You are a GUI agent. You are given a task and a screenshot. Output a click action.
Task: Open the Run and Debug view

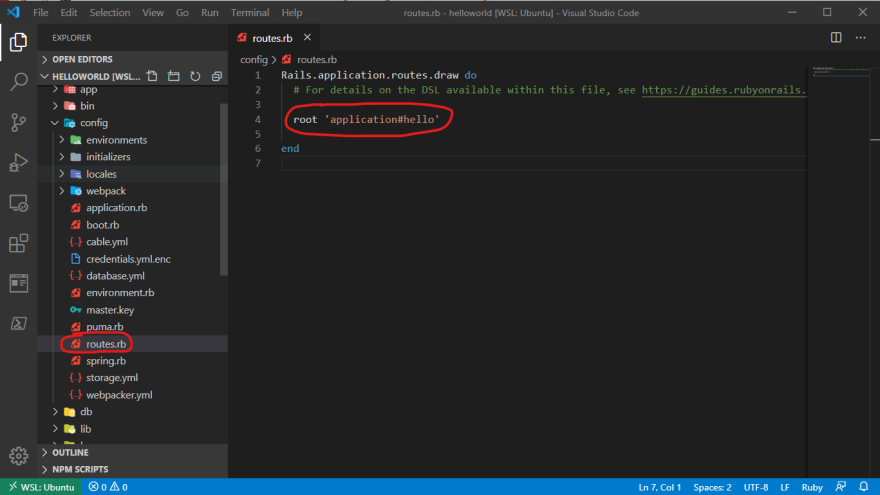19,163
